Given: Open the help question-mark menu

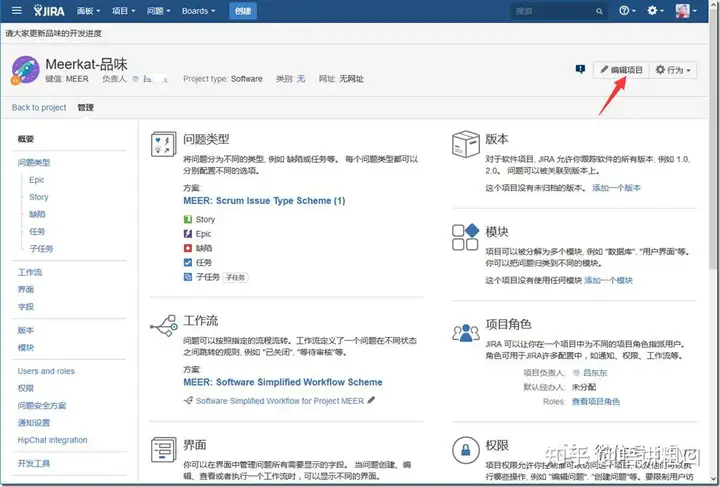Looking at the screenshot, I should point(627,11).
